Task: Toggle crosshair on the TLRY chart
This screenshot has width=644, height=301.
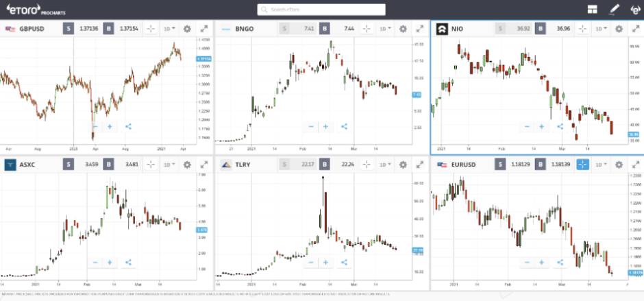Action: pyautogui.click(x=367, y=165)
